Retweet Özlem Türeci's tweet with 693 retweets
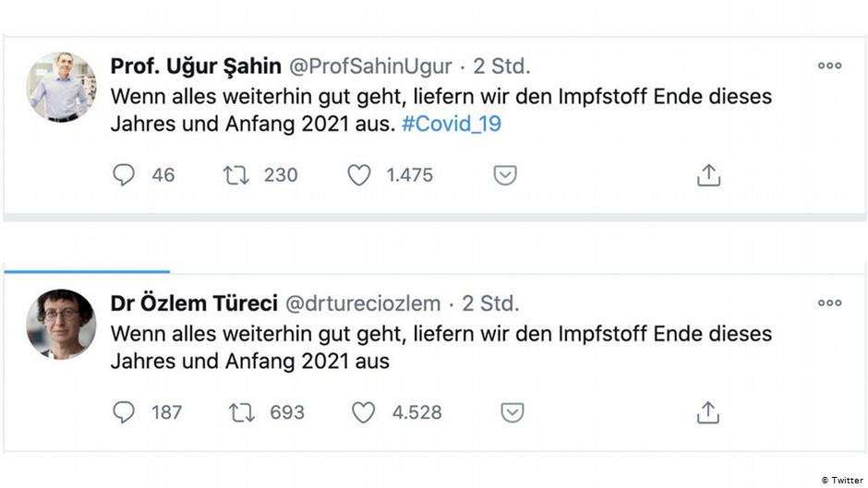This screenshot has width=868, height=488. pos(242,412)
